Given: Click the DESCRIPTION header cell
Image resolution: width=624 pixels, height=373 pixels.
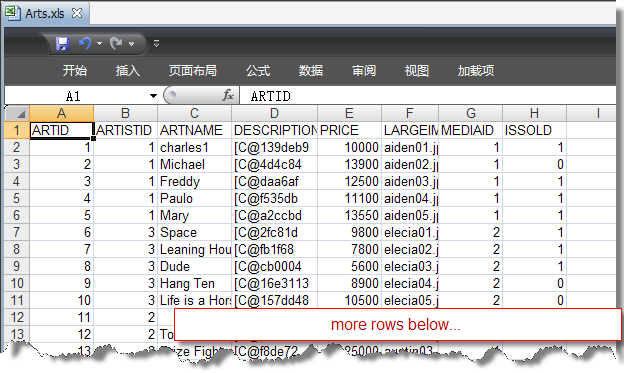Looking at the screenshot, I should (x=275, y=130).
